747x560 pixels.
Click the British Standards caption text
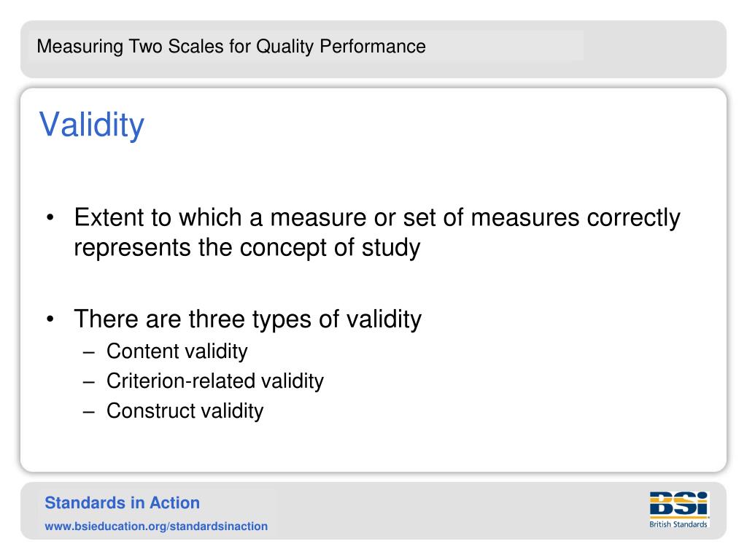[x=678, y=524]
